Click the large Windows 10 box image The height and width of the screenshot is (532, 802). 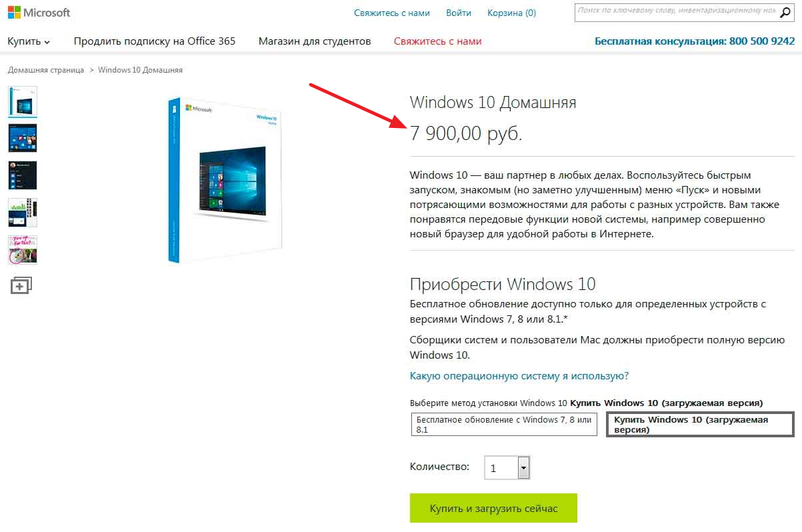tap(225, 179)
